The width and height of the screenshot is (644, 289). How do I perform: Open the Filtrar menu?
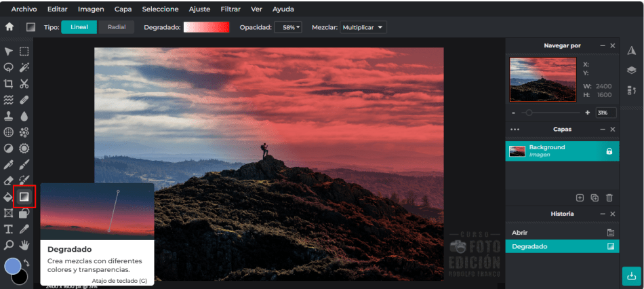[231, 9]
